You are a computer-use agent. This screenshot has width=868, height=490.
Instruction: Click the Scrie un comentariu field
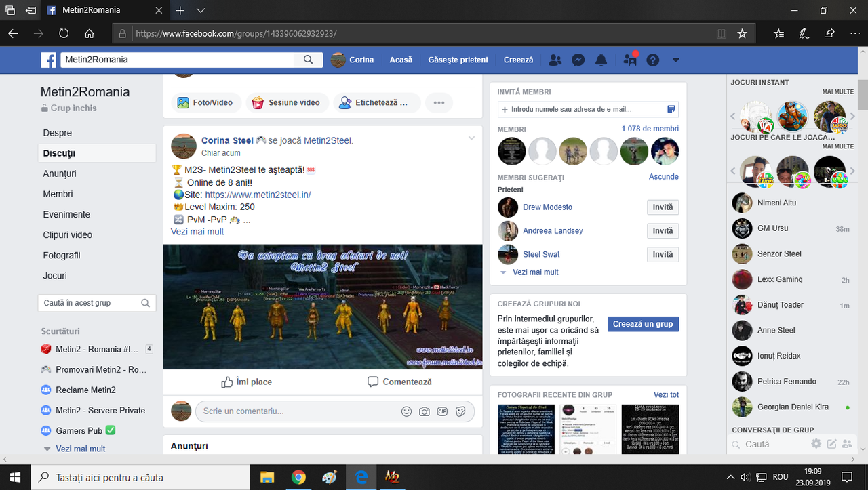tap(335, 411)
